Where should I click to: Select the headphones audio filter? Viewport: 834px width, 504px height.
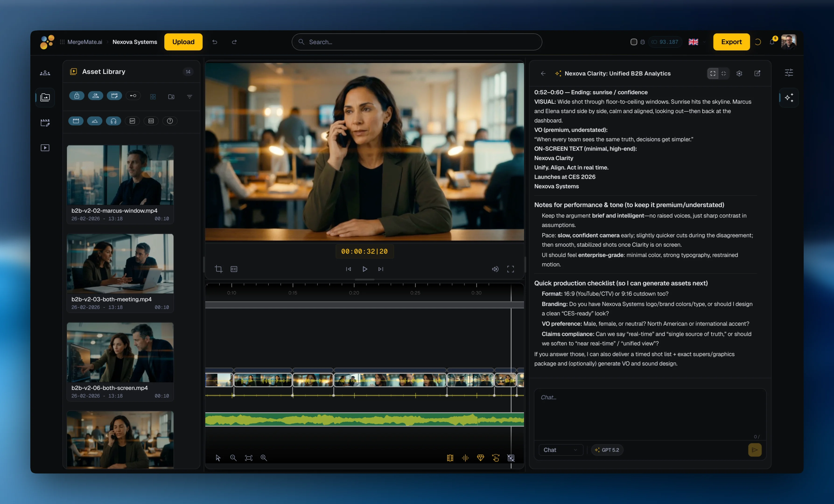113,121
